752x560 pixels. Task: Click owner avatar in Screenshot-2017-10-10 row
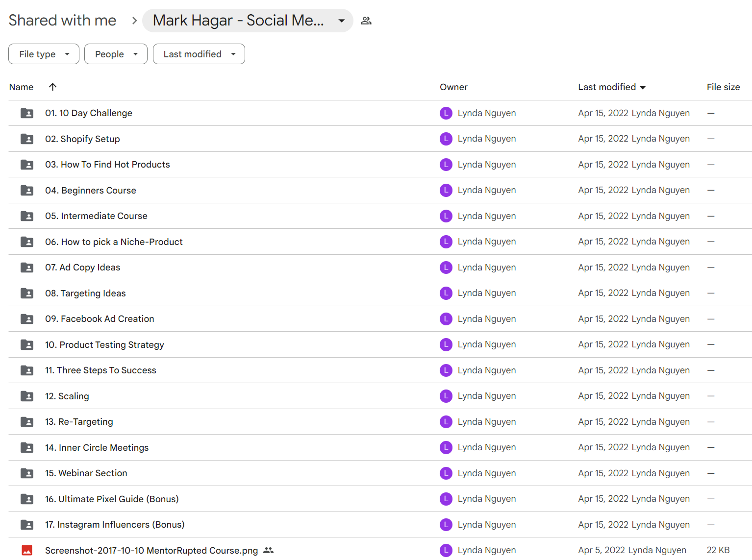coord(446,550)
